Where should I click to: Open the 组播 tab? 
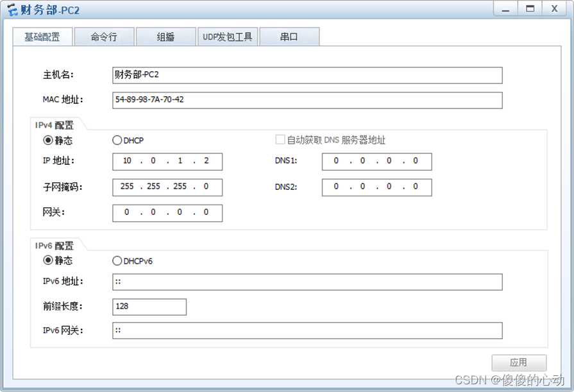pos(165,37)
